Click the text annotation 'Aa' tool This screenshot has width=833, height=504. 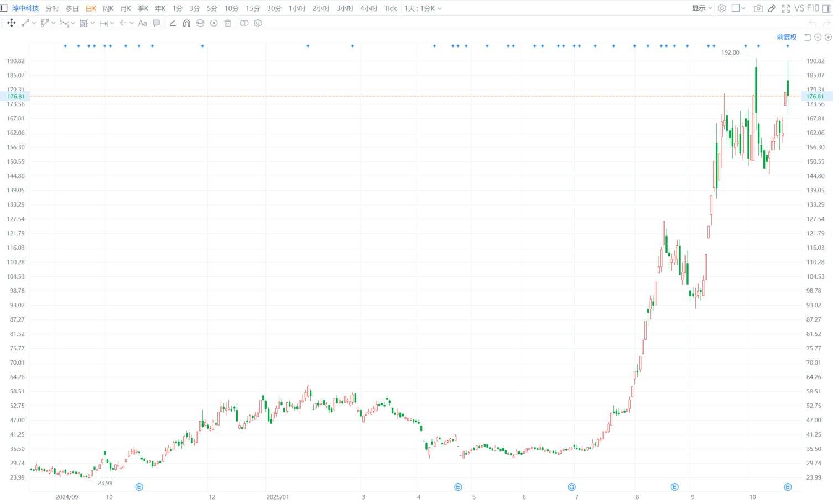(x=142, y=23)
